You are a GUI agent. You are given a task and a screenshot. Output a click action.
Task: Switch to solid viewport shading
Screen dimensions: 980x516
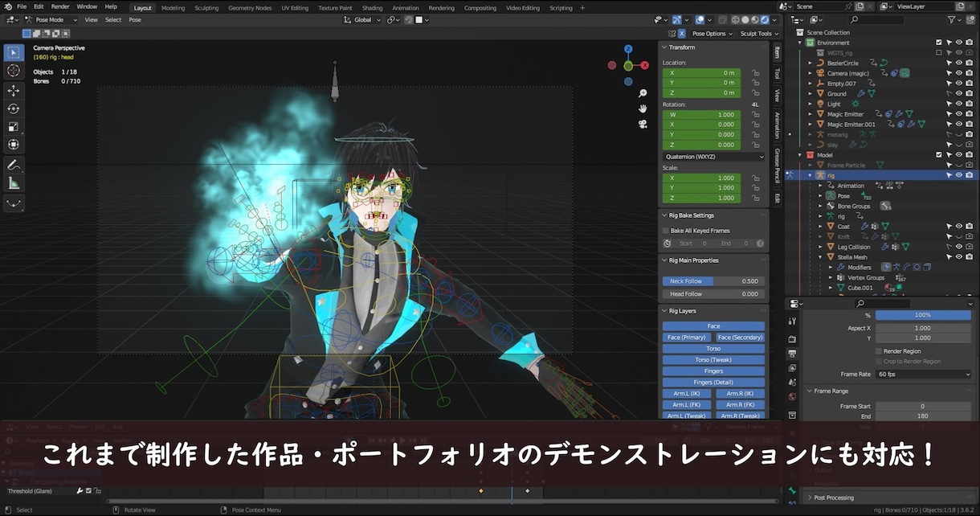click(745, 19)
